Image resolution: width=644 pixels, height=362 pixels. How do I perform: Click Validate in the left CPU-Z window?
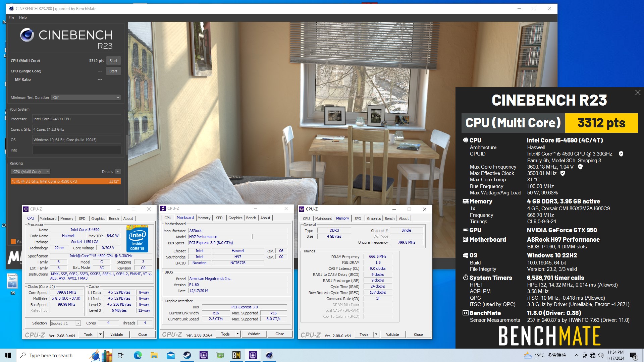(x=117, y=335)
